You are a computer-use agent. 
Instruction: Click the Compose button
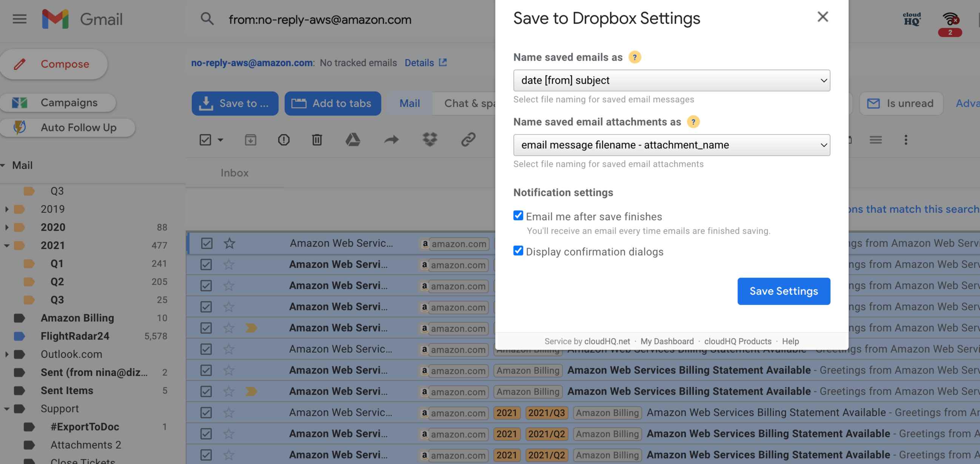point(54,64)
